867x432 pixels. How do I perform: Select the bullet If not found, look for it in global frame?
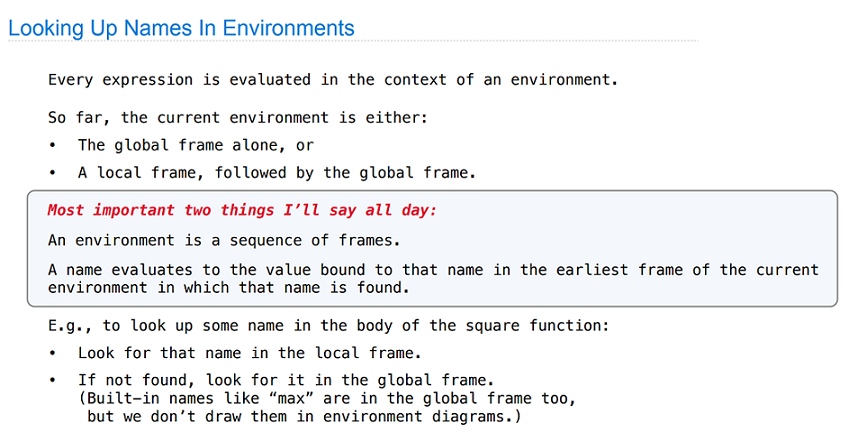click(285, 381)
